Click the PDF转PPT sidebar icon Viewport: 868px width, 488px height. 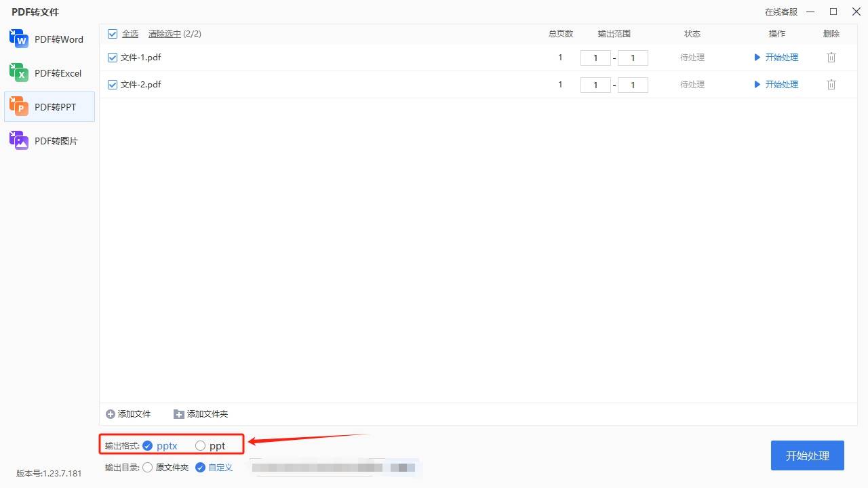point(18,106)
